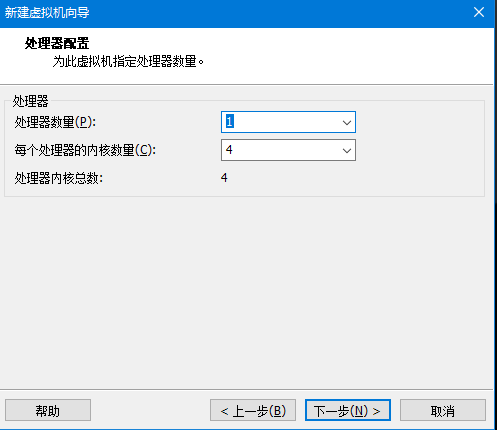Image resolution: width=497 pixels, height=430 pixels.
Task: Click the 处理器数量(P) label
Action: click(55, 122)
